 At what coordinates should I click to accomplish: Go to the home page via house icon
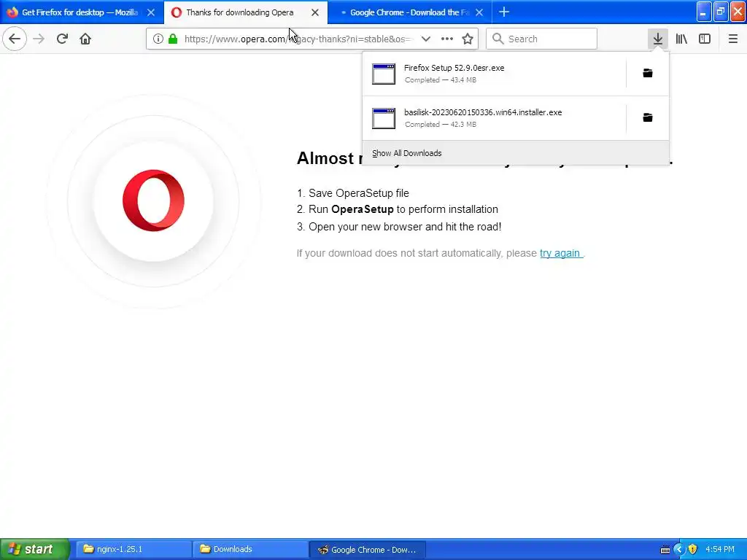click(x=85, y=39)
